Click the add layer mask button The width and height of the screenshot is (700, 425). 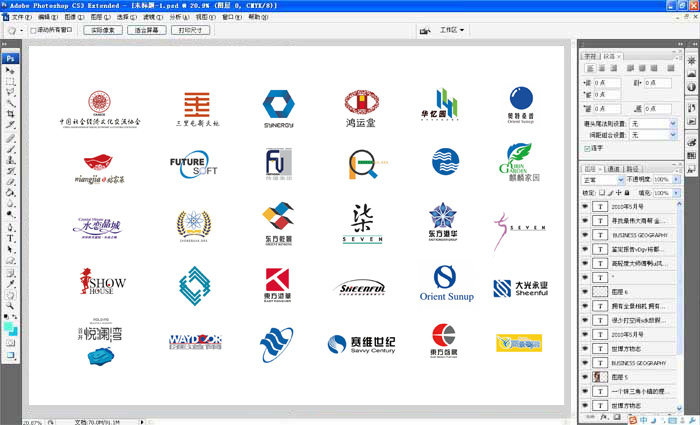617,417
